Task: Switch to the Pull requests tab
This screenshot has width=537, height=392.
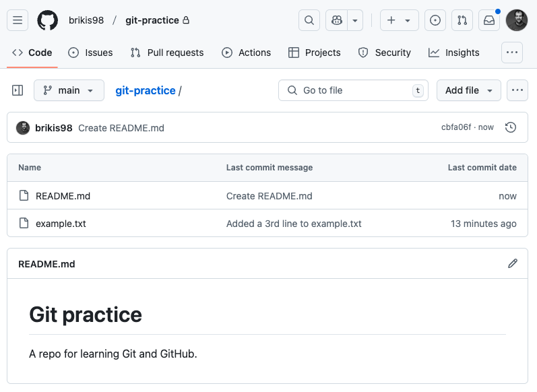Action: [167, 53]
